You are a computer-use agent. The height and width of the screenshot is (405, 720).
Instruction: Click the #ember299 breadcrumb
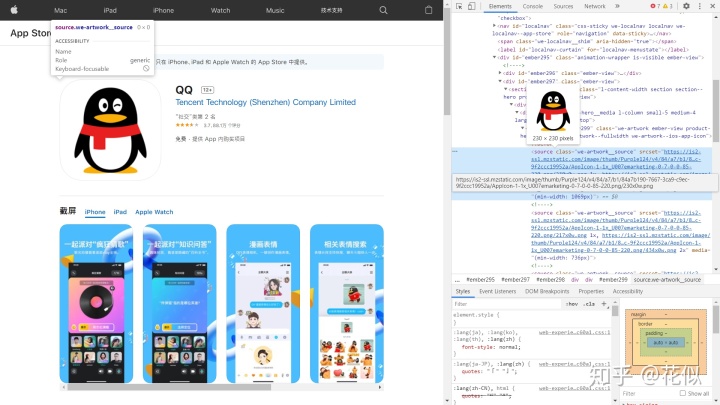(613, 279)
